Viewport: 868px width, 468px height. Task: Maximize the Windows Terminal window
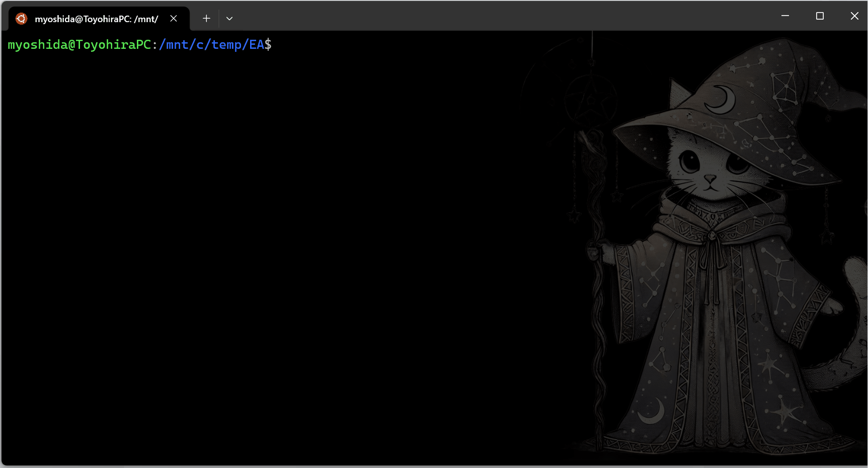pyautogui.click(x=820, y=16)
